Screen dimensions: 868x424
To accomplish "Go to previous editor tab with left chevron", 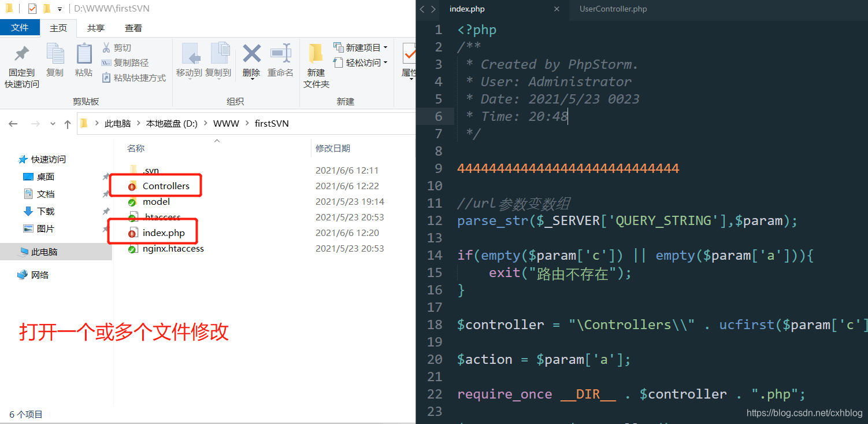I will pyautogui.click(x=422, y=9).
